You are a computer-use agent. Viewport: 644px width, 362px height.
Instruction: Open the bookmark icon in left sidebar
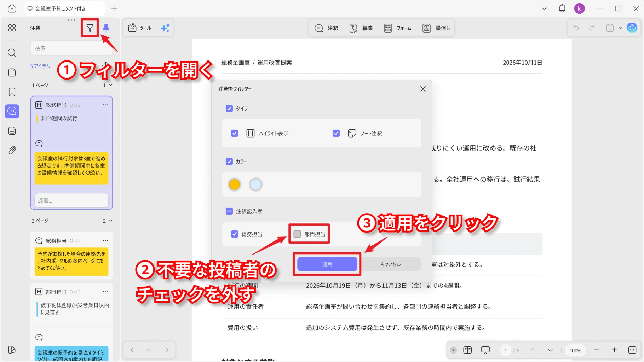click(x=12, y=92)
